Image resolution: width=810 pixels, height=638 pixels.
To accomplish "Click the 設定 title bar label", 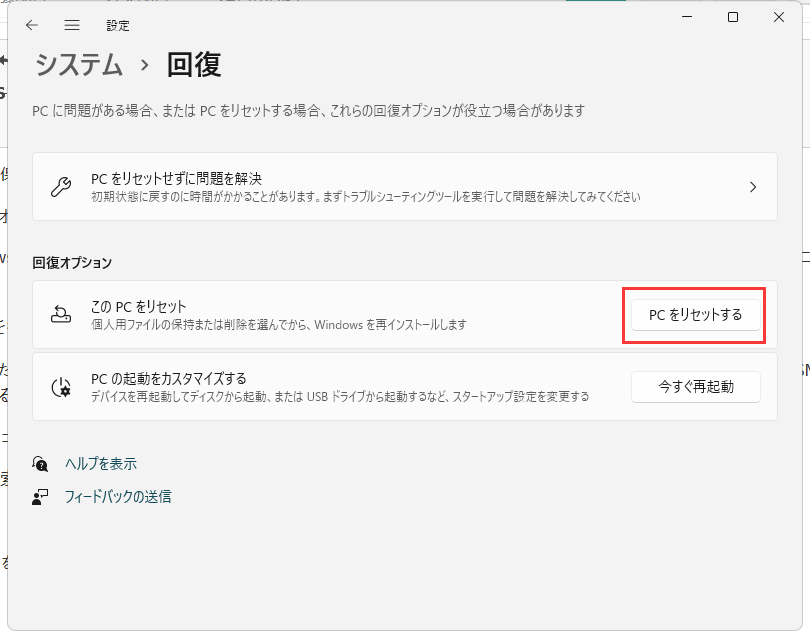I will point(117,25).
